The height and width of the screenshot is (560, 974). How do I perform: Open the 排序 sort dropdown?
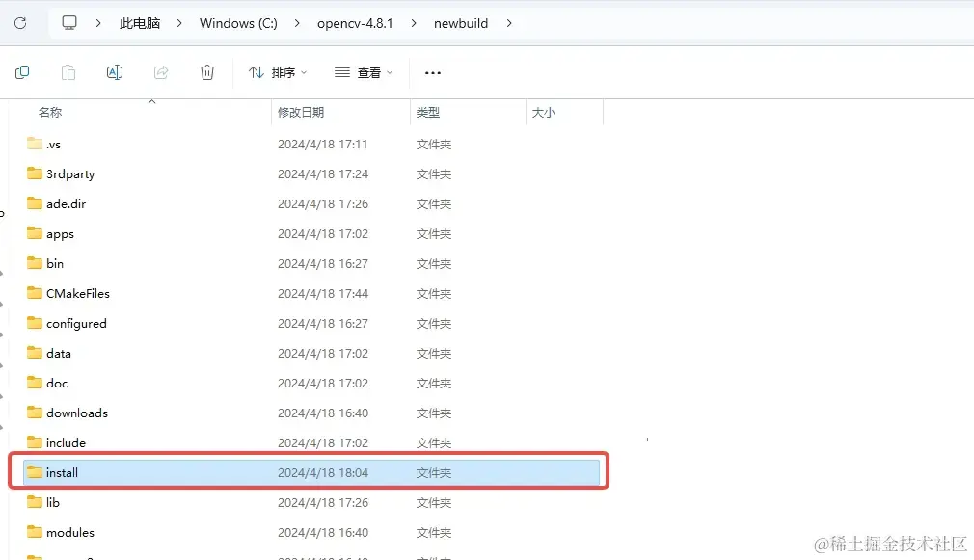tap(278, 72)
